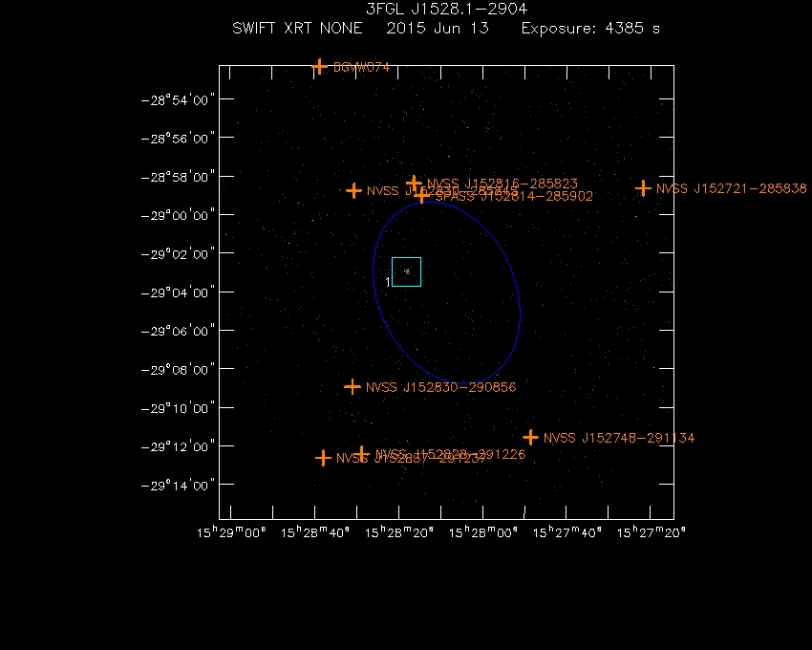Click the title 3FGL J1528.1-2904
812x650 pixels.
[x=446, y=9]
